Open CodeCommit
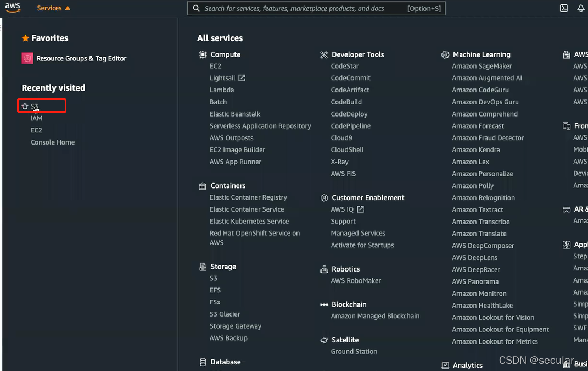588x371 pixels. [x=351, y=78]
